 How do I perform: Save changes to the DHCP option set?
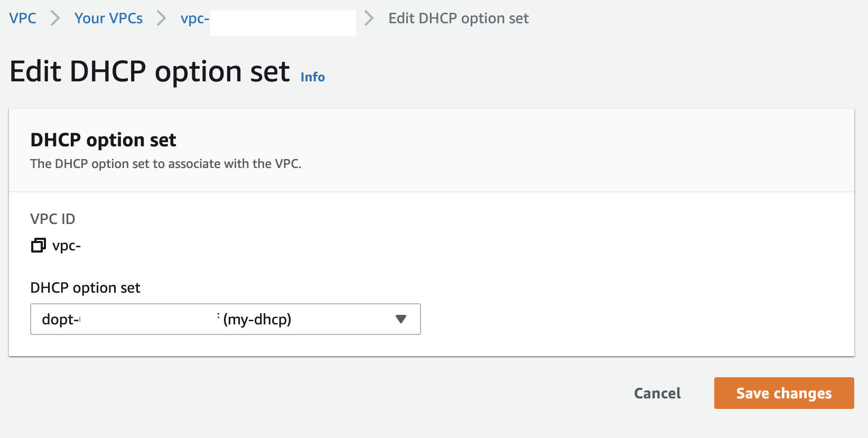pos(784,393)
